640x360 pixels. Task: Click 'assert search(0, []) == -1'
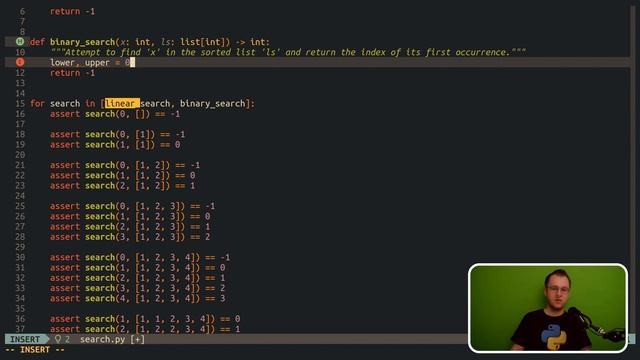115,114
